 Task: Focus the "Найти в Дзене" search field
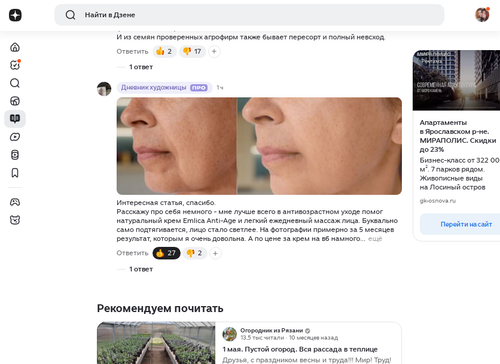249,15
